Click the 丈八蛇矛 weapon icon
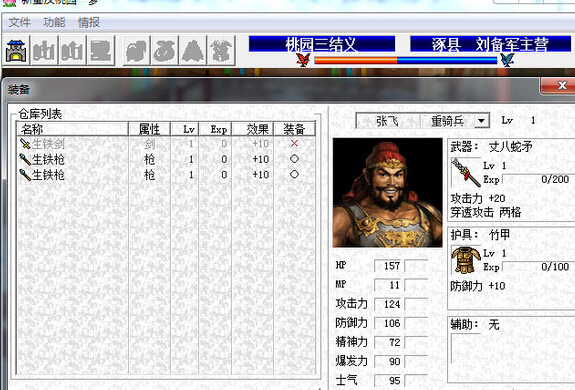Viewport: 575px width, 390px height. tap(465, 172)
